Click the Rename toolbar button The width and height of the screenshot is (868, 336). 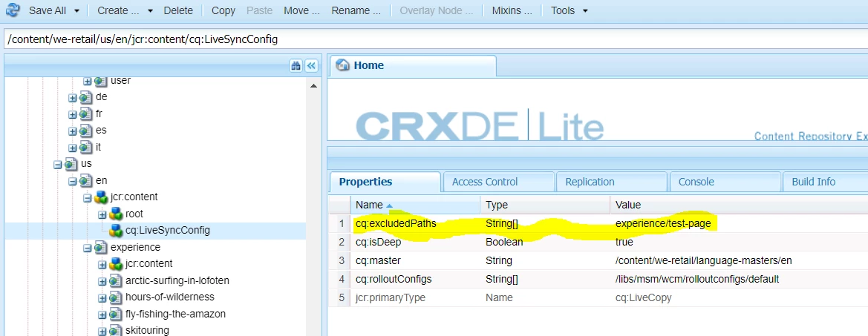pyautogui.click(x=356, y=10)
